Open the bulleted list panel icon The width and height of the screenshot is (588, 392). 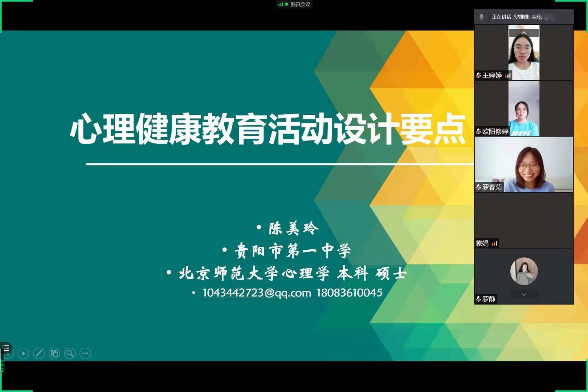[x=6, y=348]
